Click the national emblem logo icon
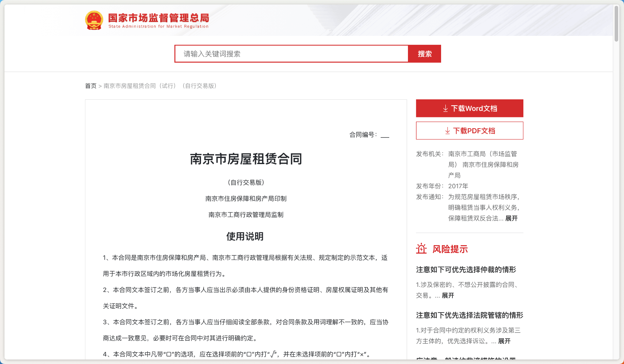This screenshot has height=364, width=624. click(93, 21)
